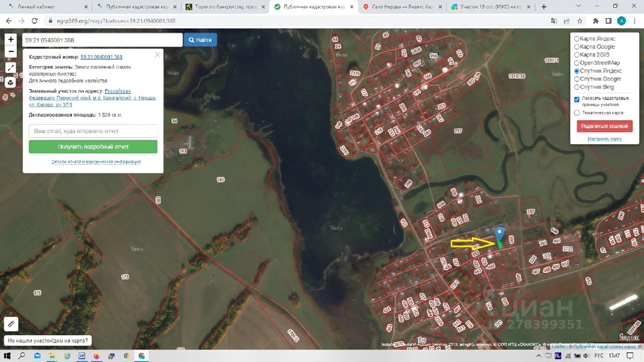
Task: Zoom in the map with plus button
Action: (11, 40)
